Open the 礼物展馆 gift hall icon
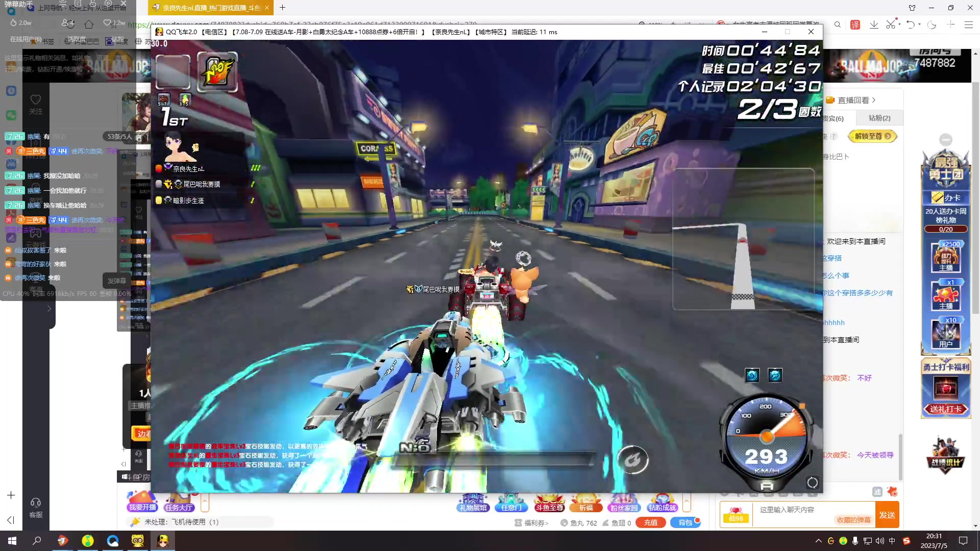 pos(473,503)
